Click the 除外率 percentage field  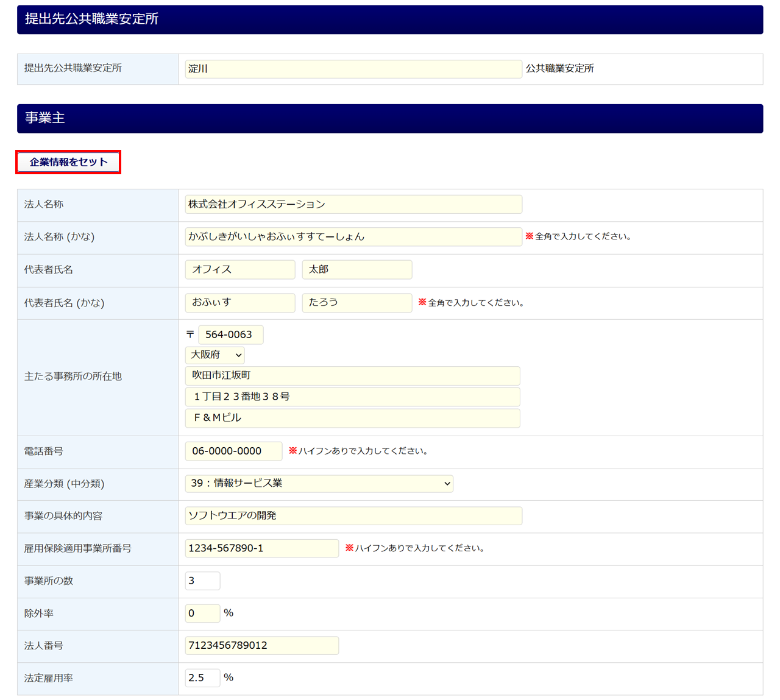coord(202,613)
